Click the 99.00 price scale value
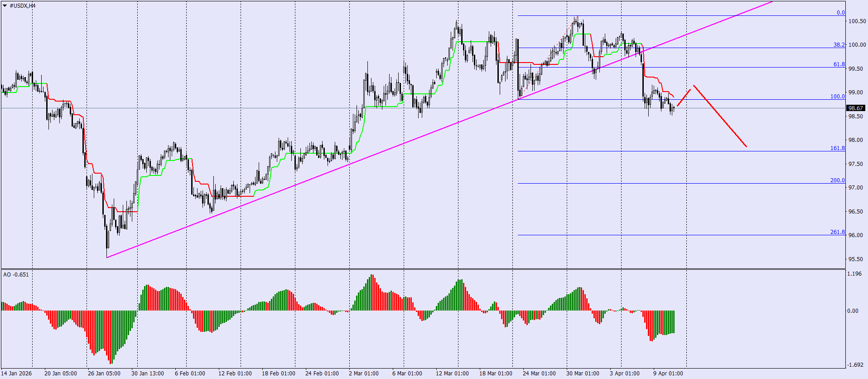Screen dimensions: 868x379 856,92
